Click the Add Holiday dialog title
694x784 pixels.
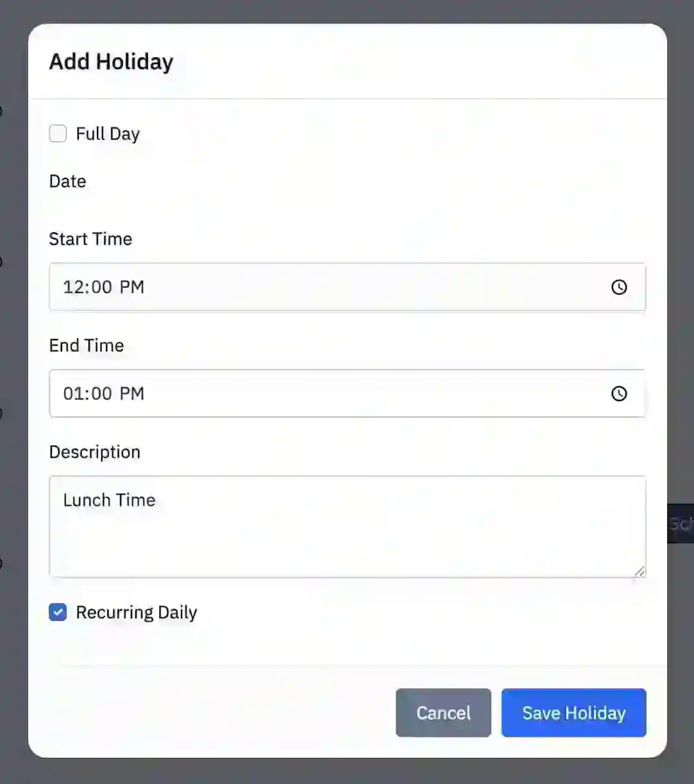112,62
